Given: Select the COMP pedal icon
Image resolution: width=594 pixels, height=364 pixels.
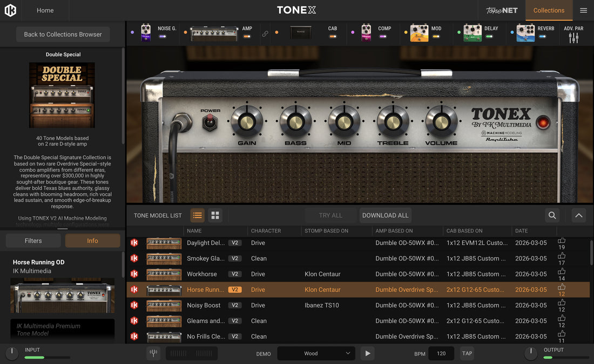Looking at the screenshot, I should click(366, 32).
